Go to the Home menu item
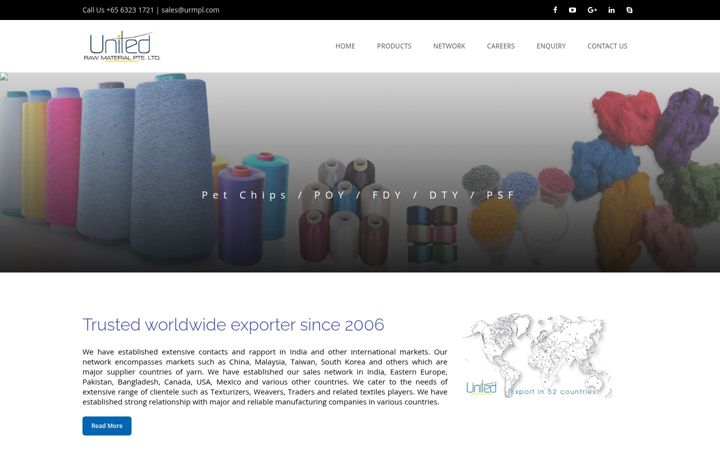This screenshot has height=450, width=720. pos(345,46)
